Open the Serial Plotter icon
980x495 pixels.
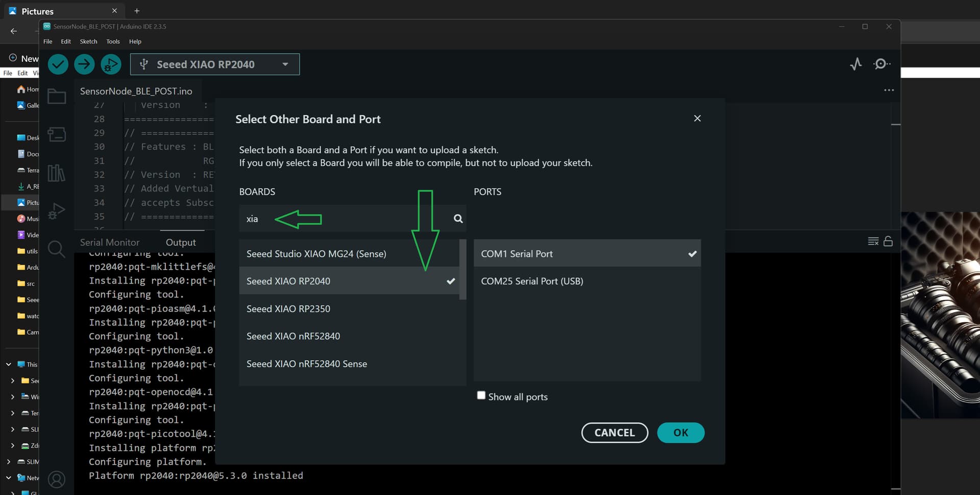pyautogui.click(x=856, y=64)
